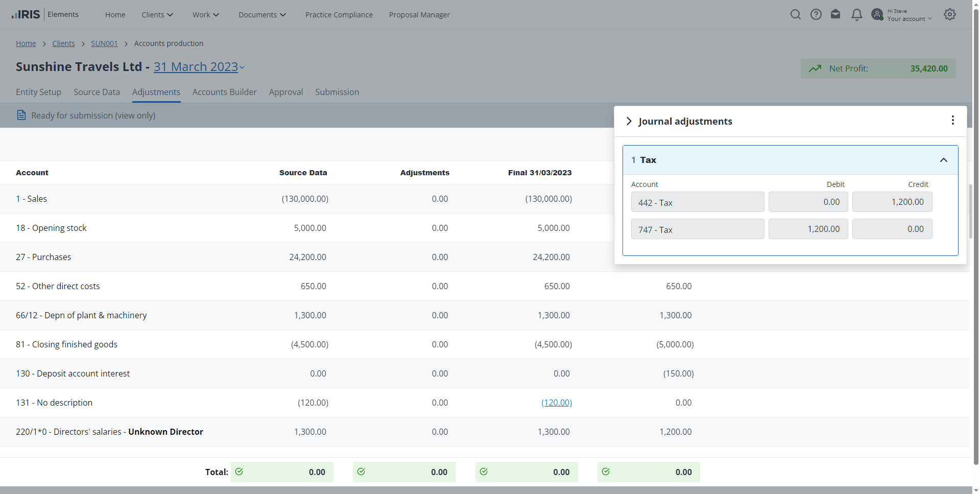Click Final total check icon

coord(484,472)
